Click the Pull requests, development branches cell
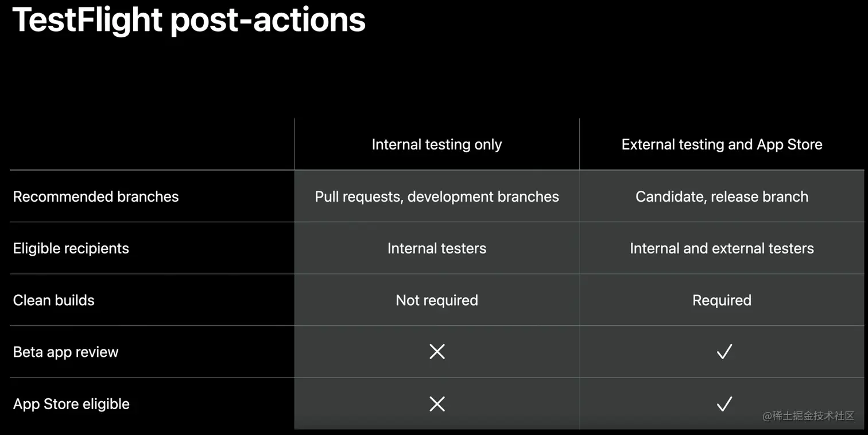Image resolution: width=868 pixels, height=435 pixels. [437, 197]
